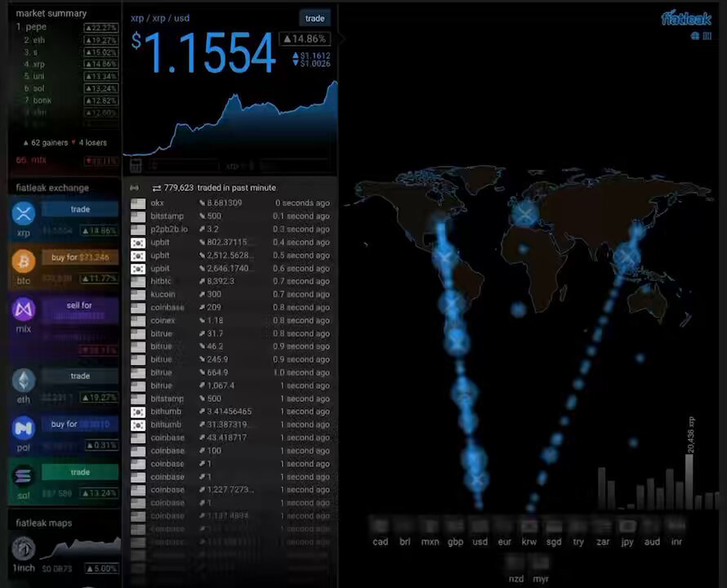Select the nzd currency label
This screenshot has width=727, height=588.
pos(516,579)
